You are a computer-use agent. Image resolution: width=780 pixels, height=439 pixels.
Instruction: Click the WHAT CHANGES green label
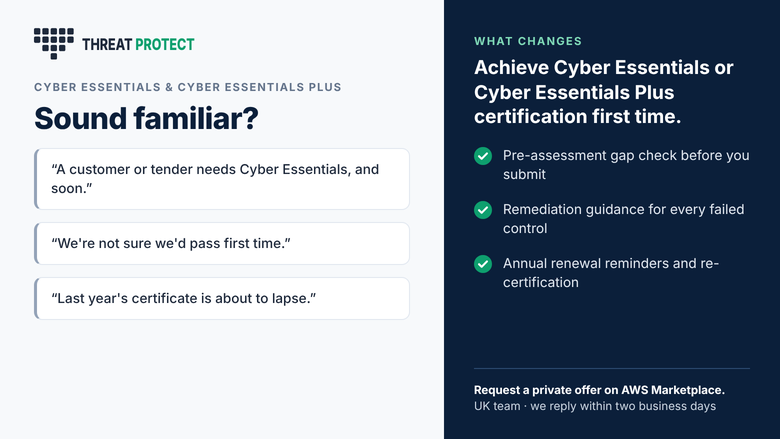[528, 41]
